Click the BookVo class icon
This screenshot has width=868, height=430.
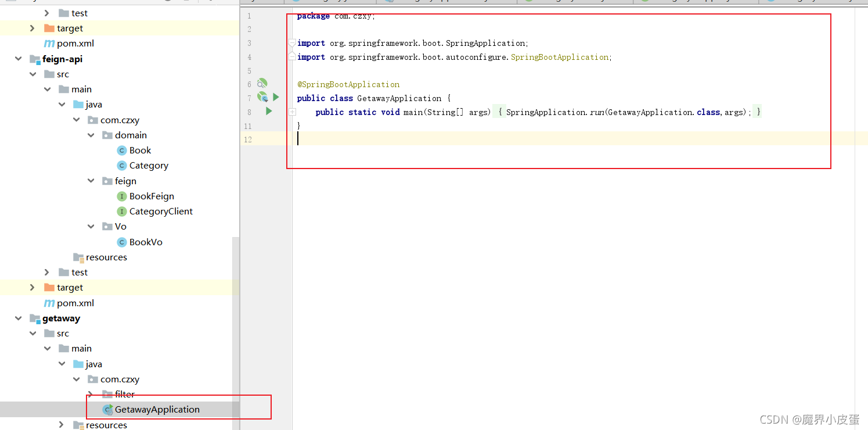coord(122,242)
